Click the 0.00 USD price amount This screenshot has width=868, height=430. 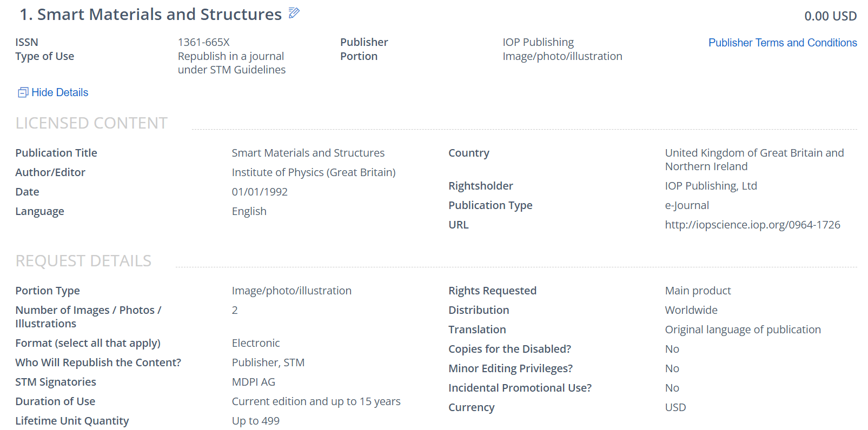point(830,16)
